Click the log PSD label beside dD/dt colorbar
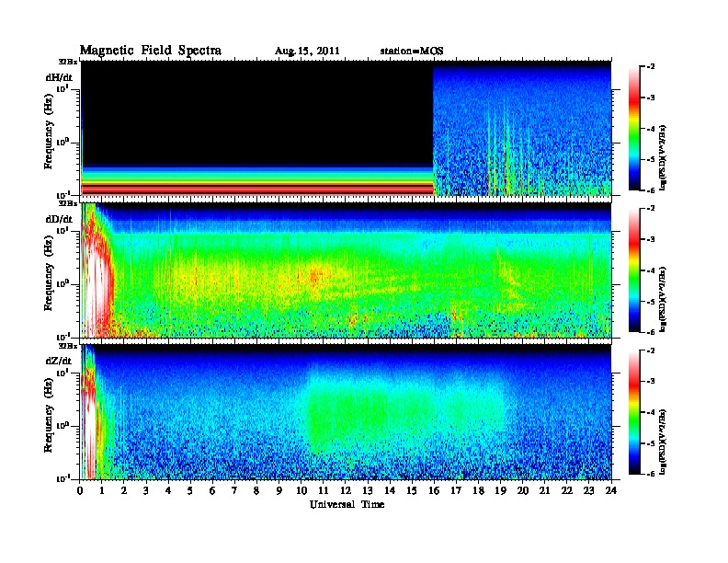 [663, 300]
